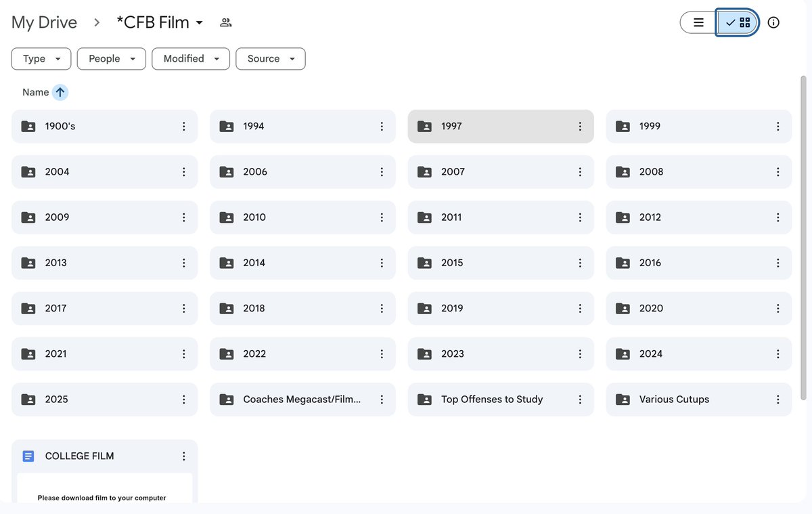Select the 2010 folder name

(x=254, y=217)
